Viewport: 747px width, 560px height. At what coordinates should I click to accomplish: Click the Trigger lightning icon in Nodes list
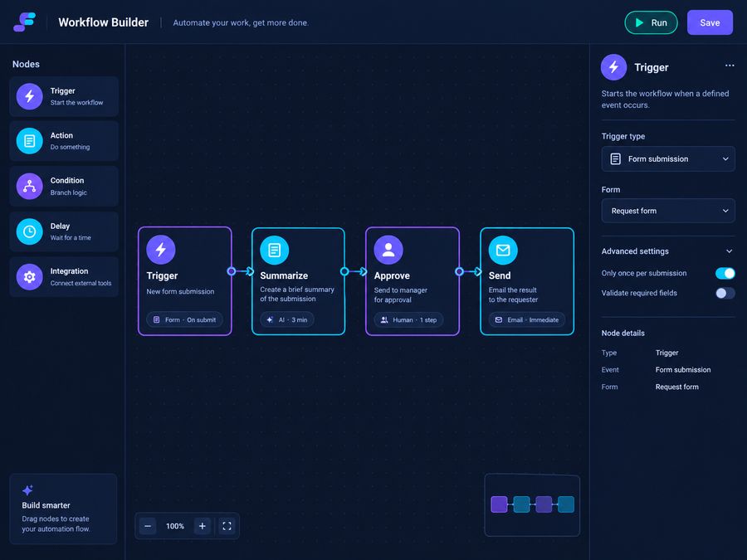click(30, 96)
